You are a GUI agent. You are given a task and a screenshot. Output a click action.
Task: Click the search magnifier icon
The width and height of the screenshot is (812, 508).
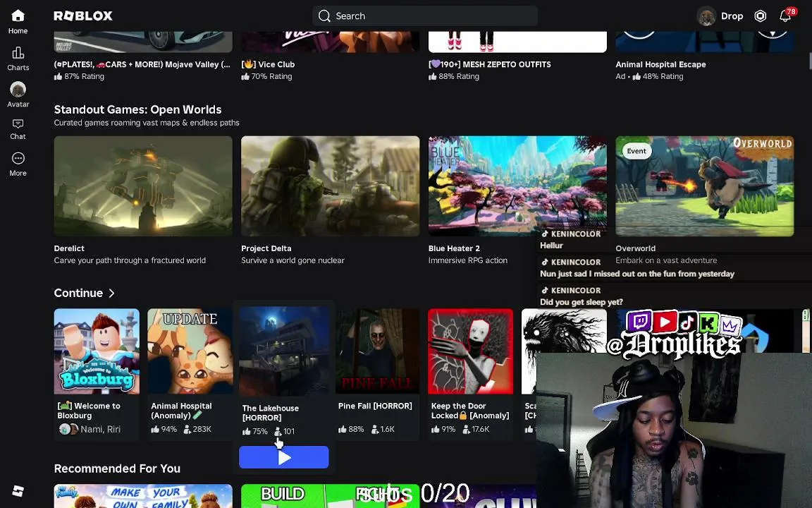pyautogui.click(x=324, y=16)
